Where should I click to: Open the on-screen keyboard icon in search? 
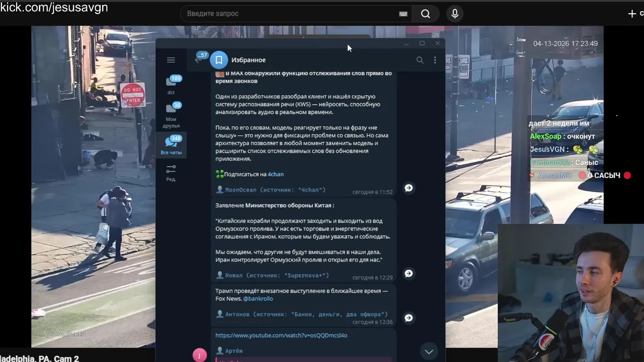[x=403, y=14]
